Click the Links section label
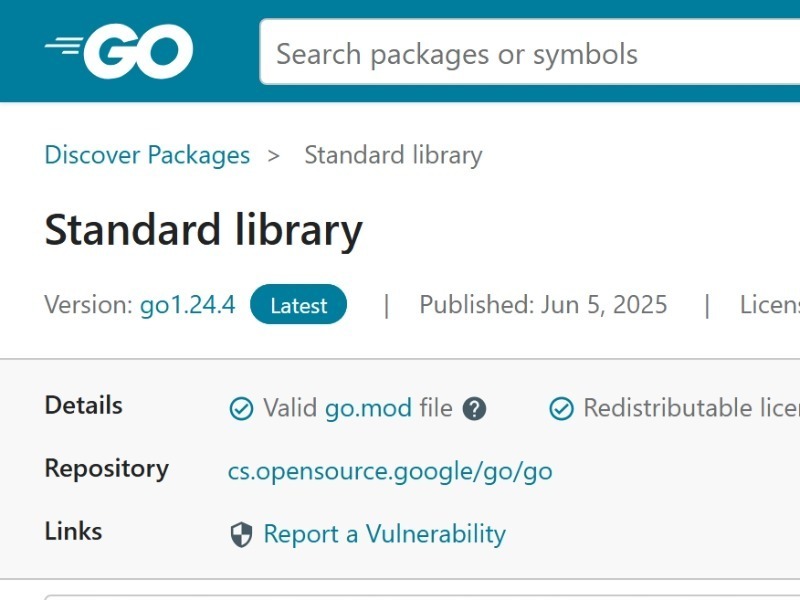 tap(73, 532)
